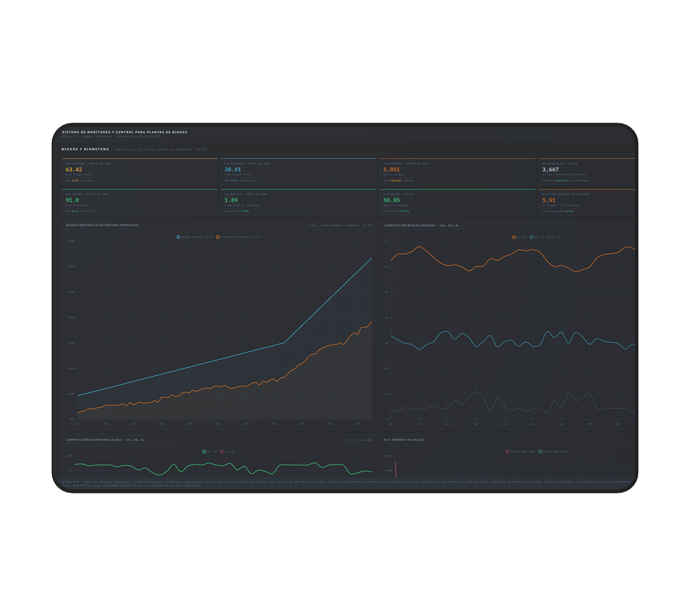
Task: Toggle red CO₂ legend in Biometano Salida chart
Action: 222,452
